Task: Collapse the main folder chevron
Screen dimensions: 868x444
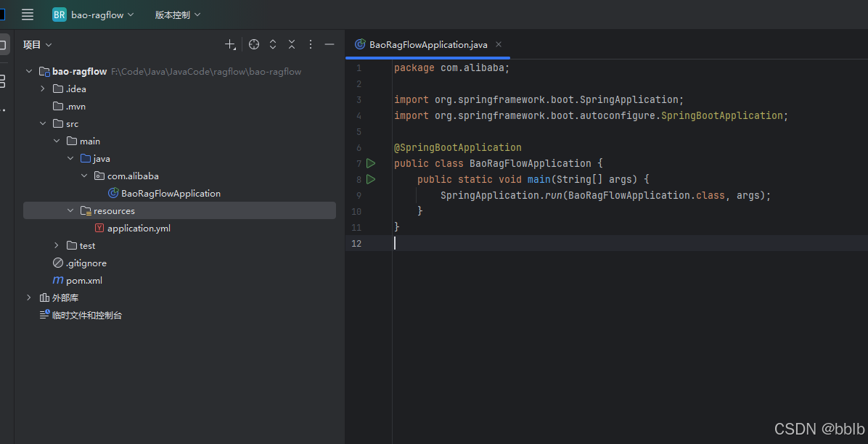Action: click(x=57, y=141)
